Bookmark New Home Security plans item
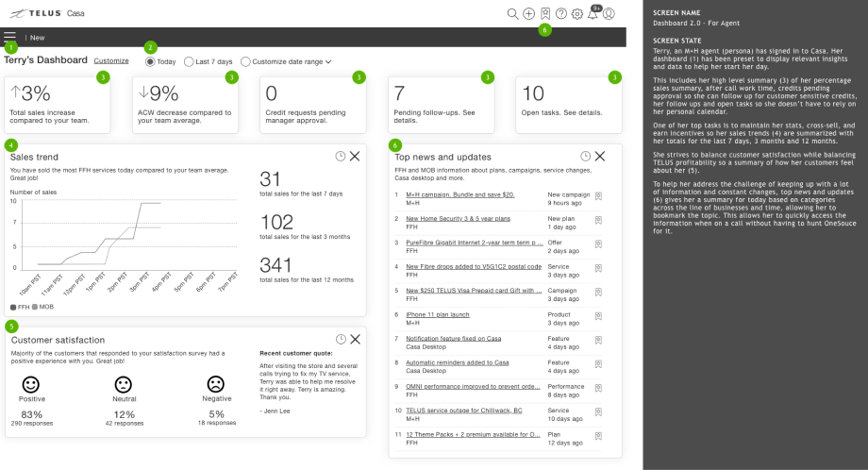 point(598,220)
